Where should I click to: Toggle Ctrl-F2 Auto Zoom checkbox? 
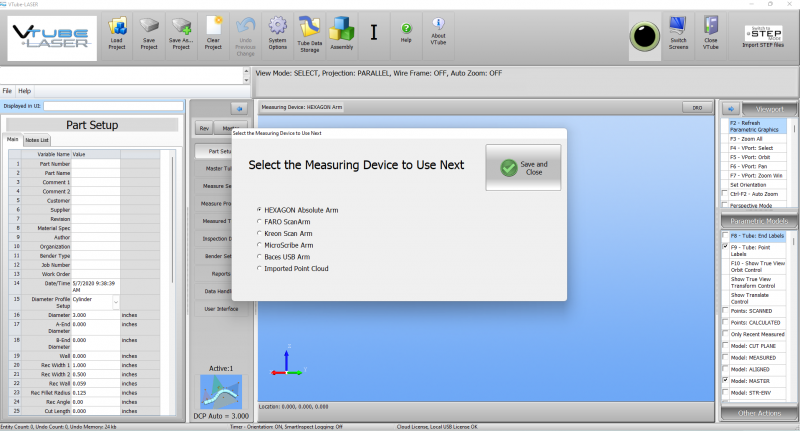(x=725, y=194)
